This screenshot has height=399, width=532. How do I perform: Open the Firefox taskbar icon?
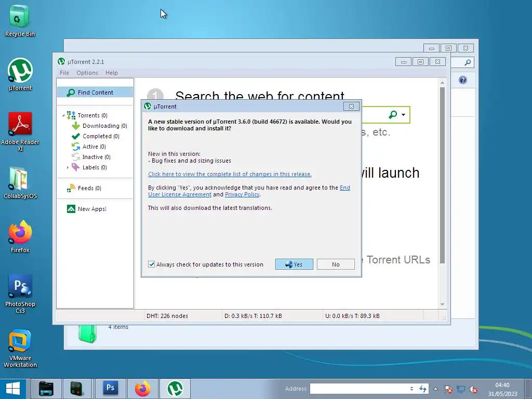tap(143, 389)
